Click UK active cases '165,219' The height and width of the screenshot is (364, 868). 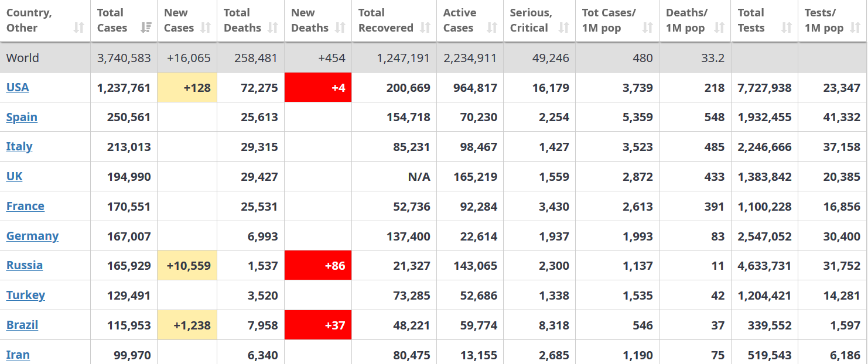[476, 177]
